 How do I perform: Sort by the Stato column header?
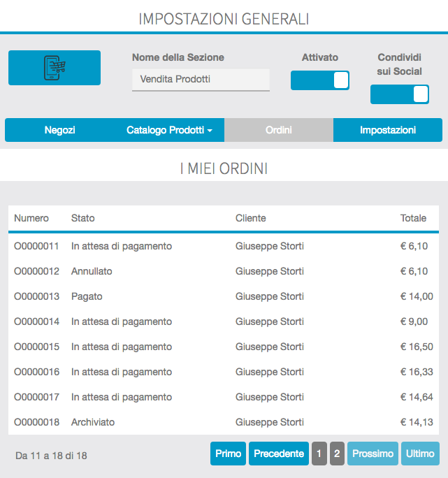[82, 218]
